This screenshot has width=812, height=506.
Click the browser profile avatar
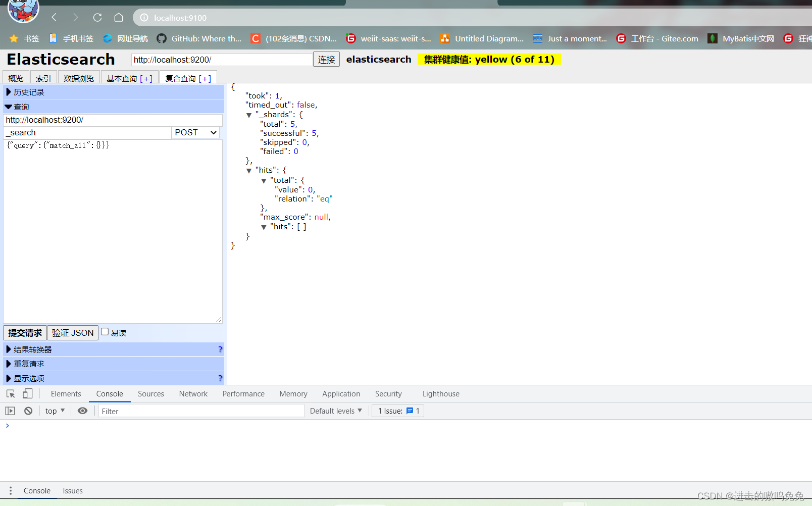click(23, 9)
